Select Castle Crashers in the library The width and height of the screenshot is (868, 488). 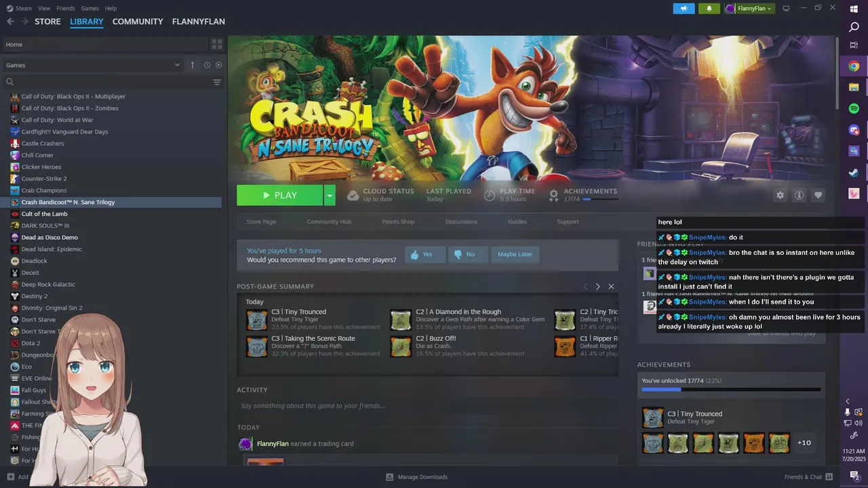[43, 143]
